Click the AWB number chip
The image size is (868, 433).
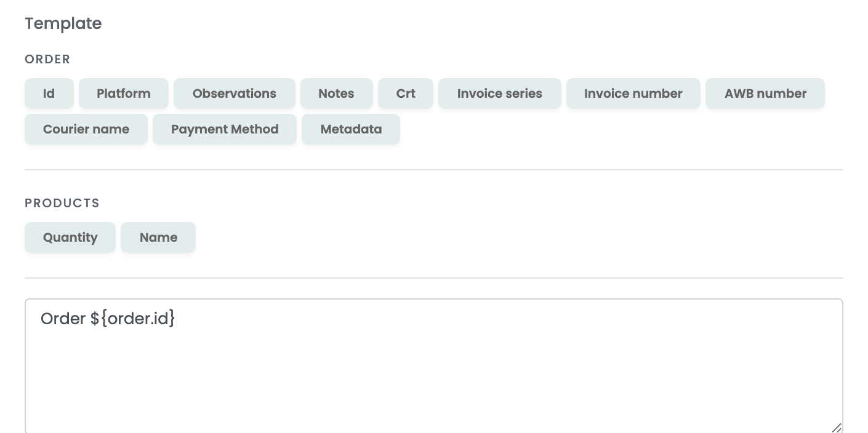coord(765,93)
